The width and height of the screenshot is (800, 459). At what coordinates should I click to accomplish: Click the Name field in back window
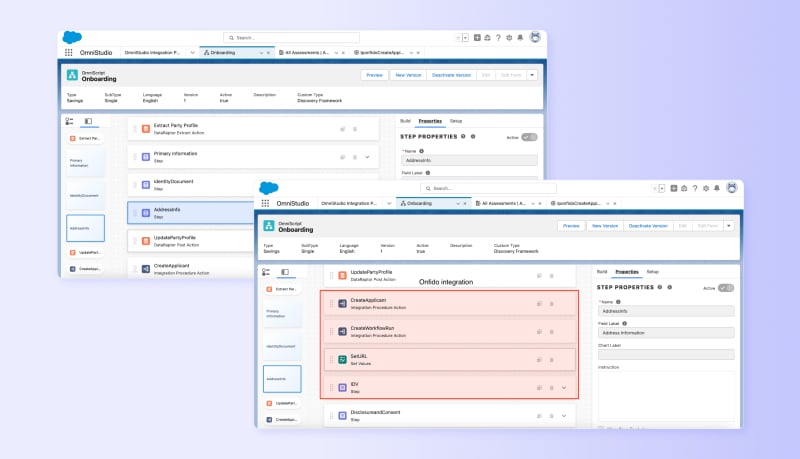[469, 160]
